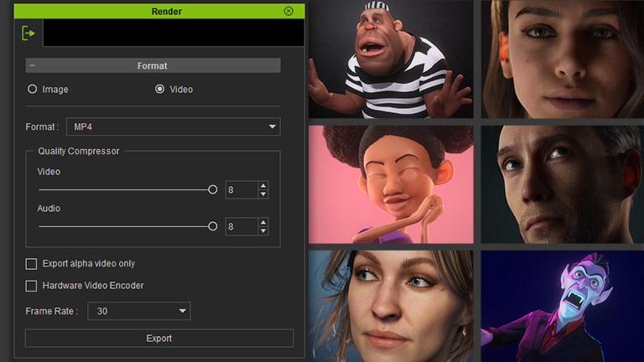This screenshot has width=644, height=362.
Task: Close the Render panel
Action: (288, 11)
